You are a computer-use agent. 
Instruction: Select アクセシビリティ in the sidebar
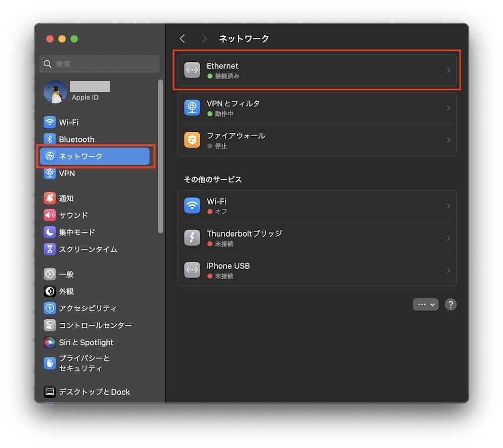click(x=88, y=308)
